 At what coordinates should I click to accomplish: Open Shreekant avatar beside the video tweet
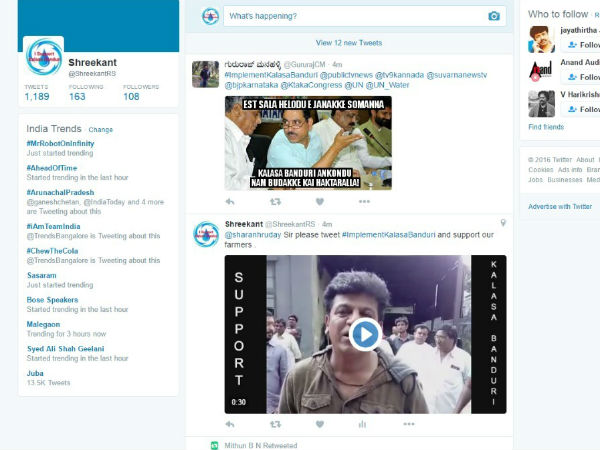205,234
